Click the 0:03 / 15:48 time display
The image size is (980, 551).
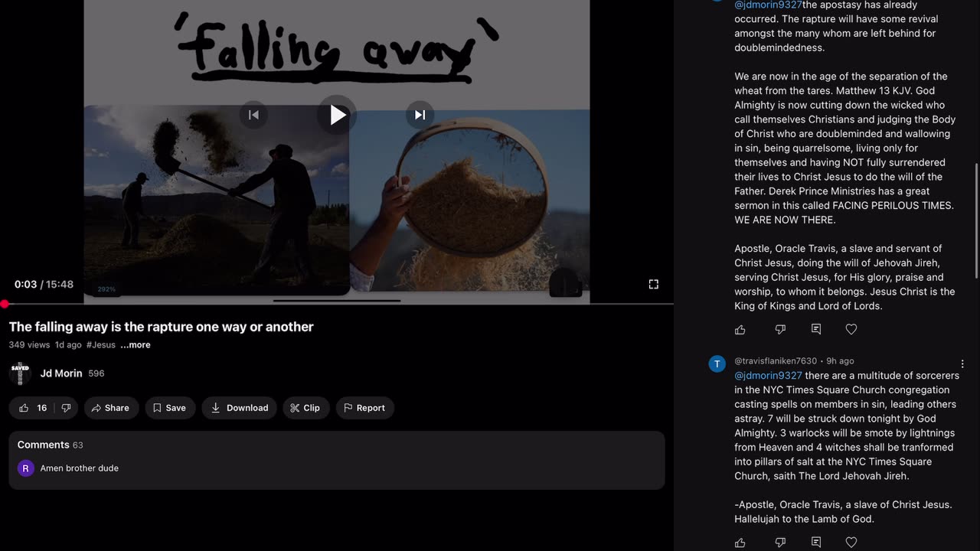[x=44, y=284]
